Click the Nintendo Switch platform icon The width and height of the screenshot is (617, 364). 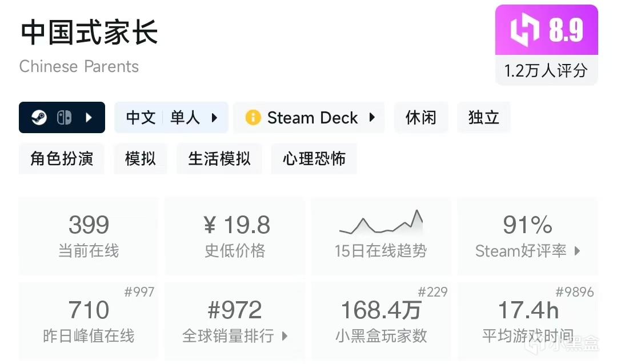pos(64,118)
